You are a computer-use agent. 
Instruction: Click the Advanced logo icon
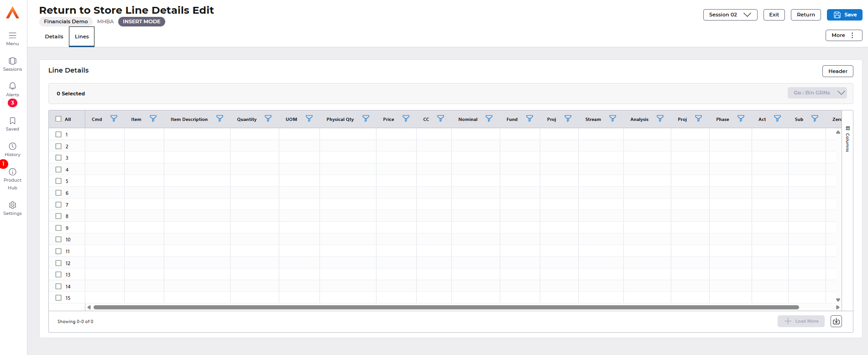point(13,13)
